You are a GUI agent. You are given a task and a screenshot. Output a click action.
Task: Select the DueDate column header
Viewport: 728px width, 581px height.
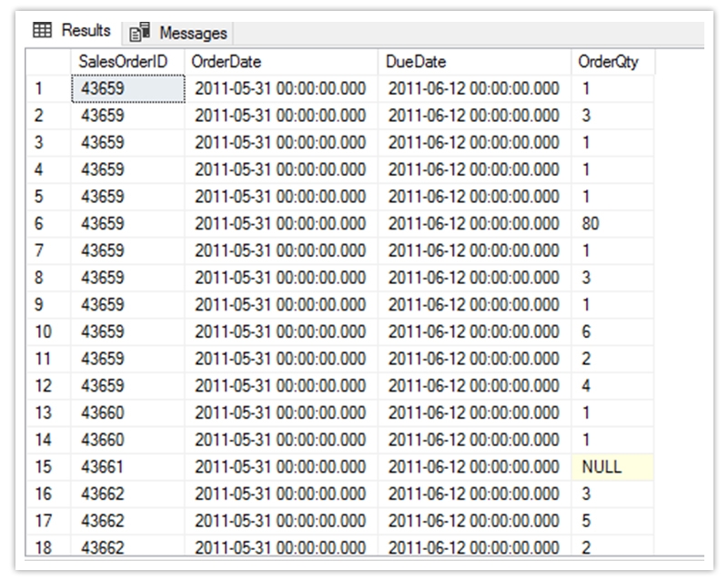click(x=474, y=61)
